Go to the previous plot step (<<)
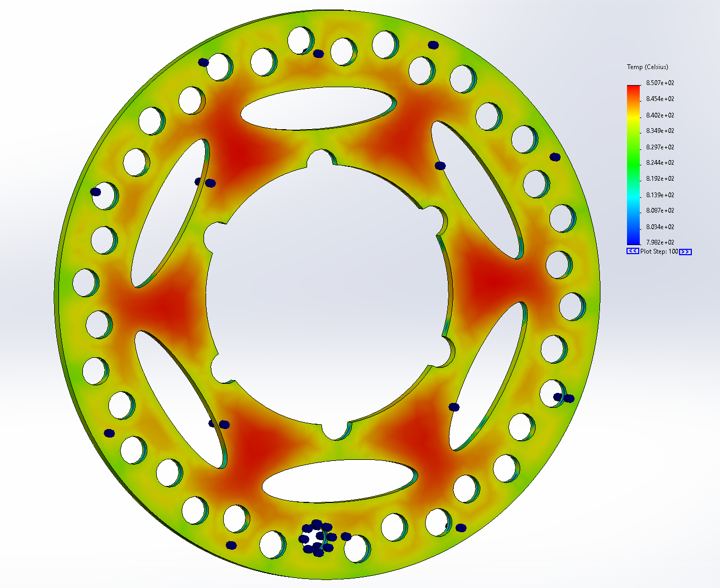The width and height of the screenshot is (720, 588). click(x=632, y=251)
